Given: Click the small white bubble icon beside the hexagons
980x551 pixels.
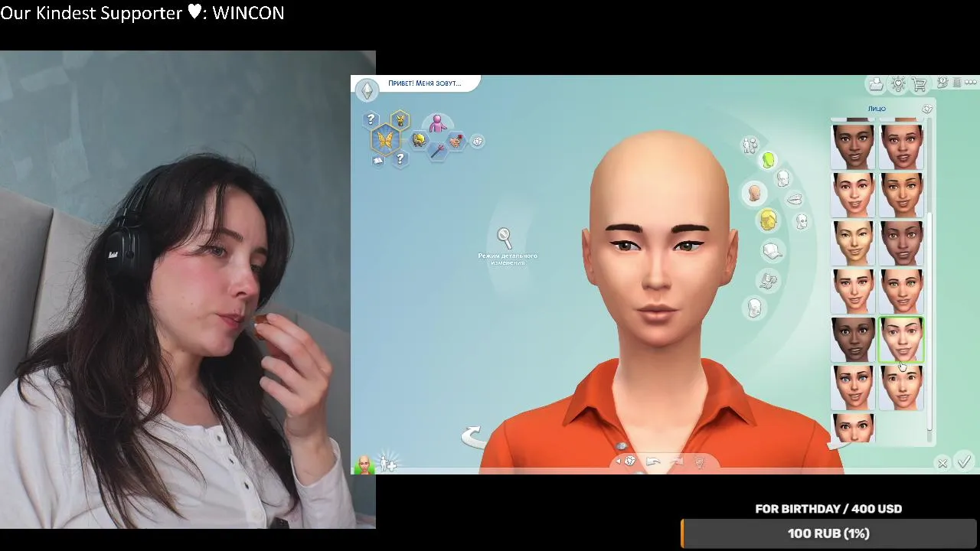Looking at the screenshot, I should (477, 141).
